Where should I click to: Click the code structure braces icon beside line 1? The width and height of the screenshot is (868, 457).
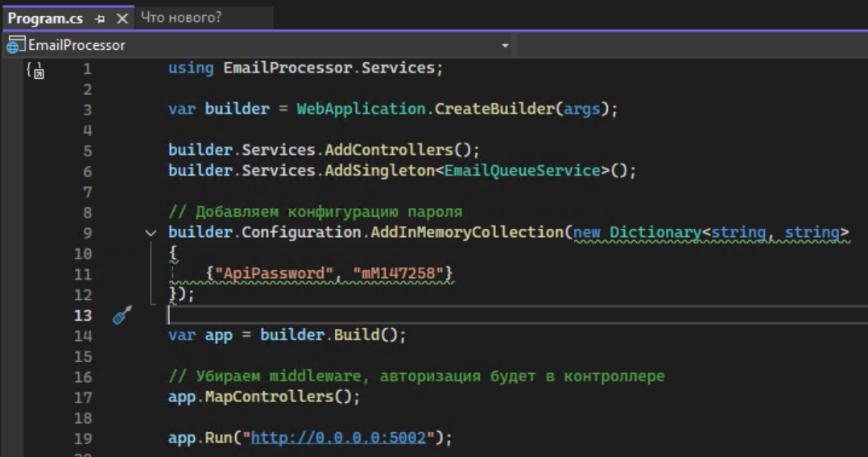(35, 70)
